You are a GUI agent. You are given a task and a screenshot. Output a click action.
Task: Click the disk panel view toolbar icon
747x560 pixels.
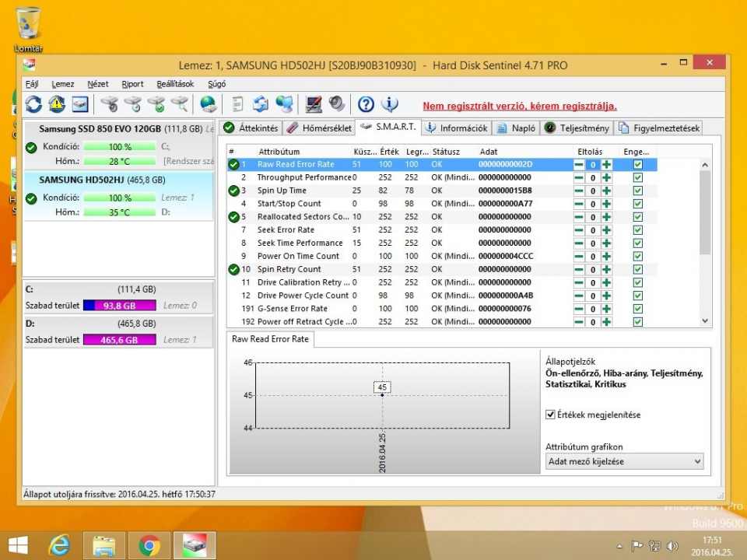pyautogui.click(x=80, y=103)
